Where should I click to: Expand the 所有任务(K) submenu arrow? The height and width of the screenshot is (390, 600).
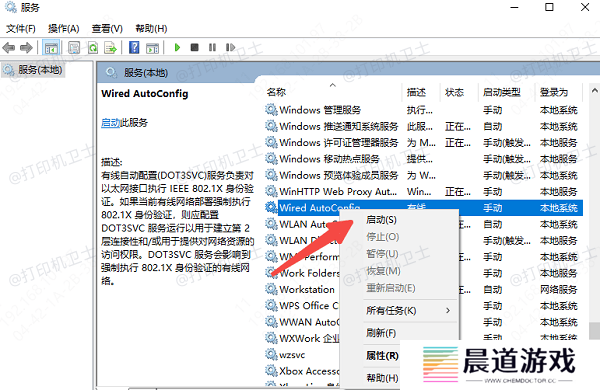tap(448, 310)
